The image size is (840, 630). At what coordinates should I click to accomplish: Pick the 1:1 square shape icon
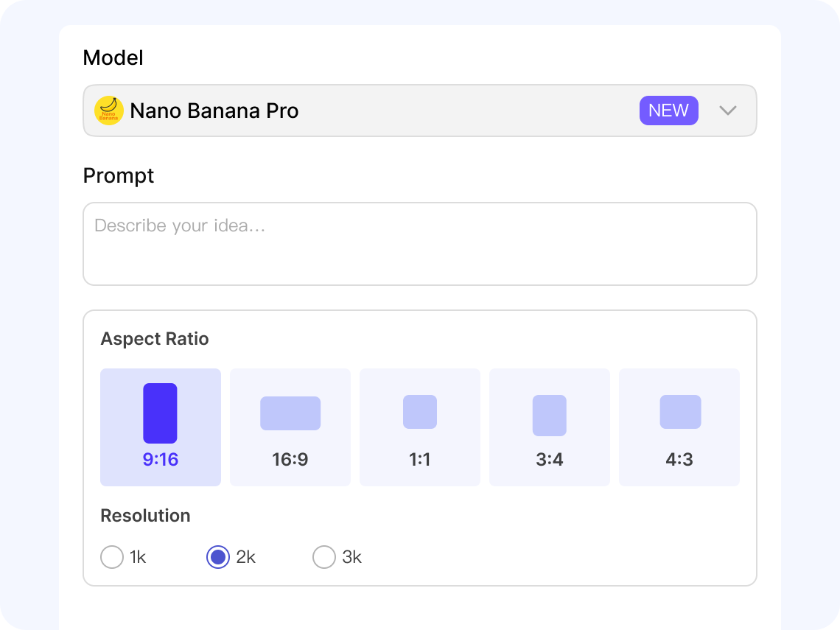420,412
